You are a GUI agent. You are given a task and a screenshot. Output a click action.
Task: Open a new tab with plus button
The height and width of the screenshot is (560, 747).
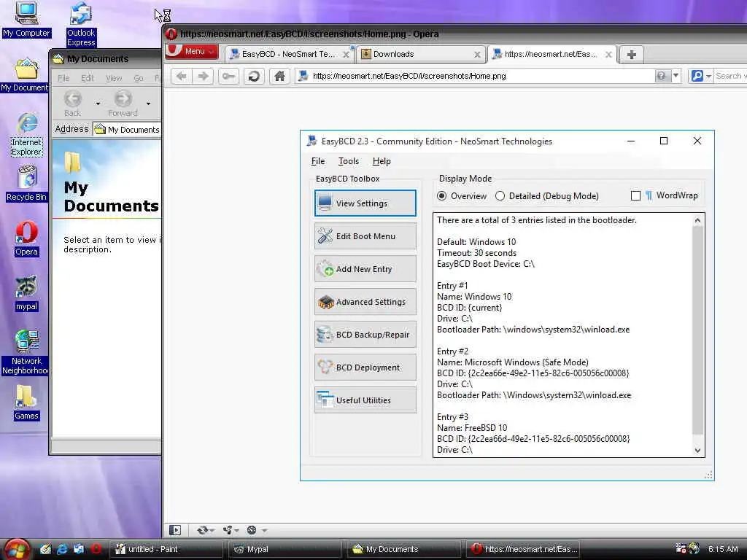(x=632, y=54)
